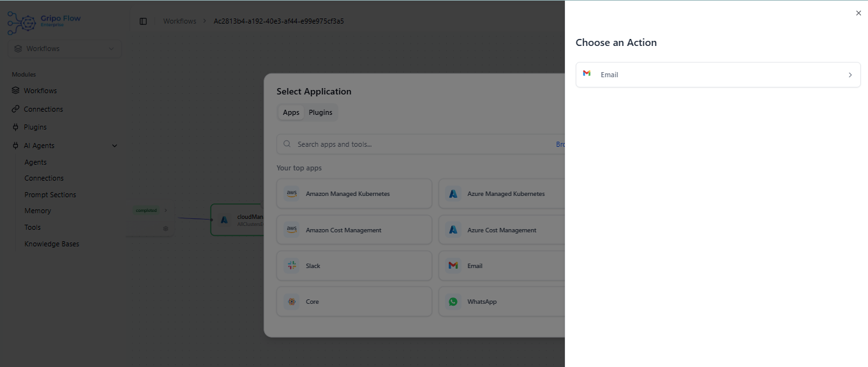Expand the Email action chevron

(x=849, y=75)
